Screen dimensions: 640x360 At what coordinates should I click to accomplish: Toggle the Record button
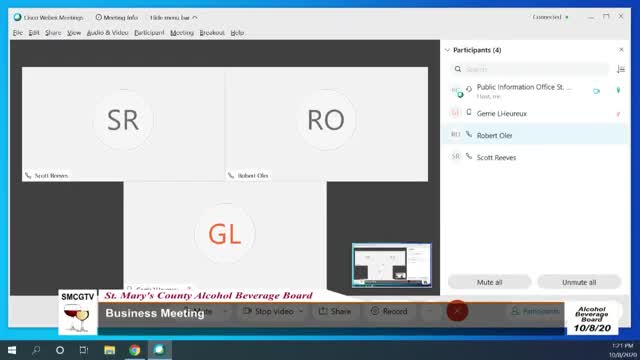(389, 311)
